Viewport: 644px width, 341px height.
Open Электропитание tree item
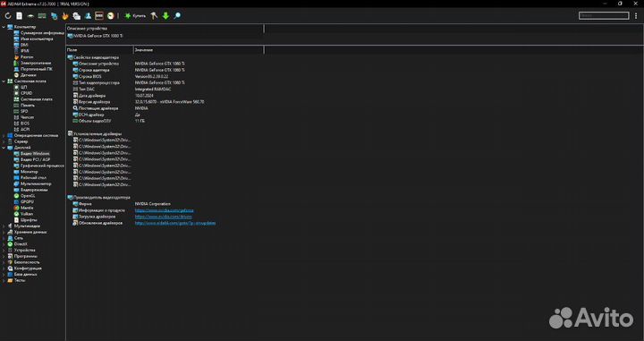coord(32,64)
